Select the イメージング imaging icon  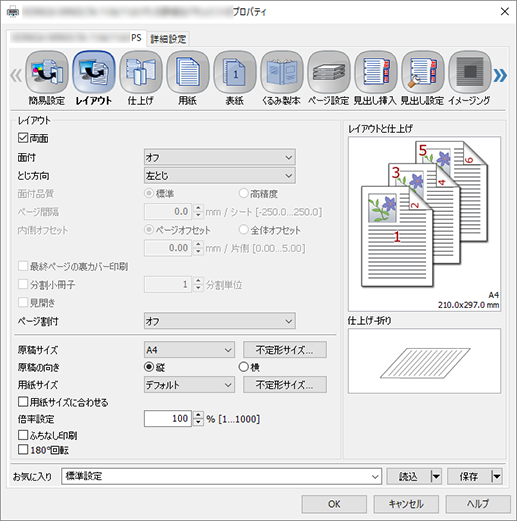click(470, 72)
